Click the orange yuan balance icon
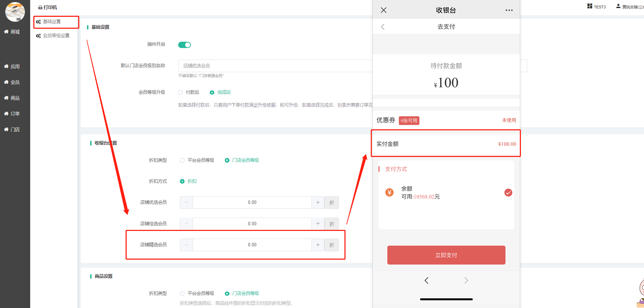644x308 pixels. point(389,192)
